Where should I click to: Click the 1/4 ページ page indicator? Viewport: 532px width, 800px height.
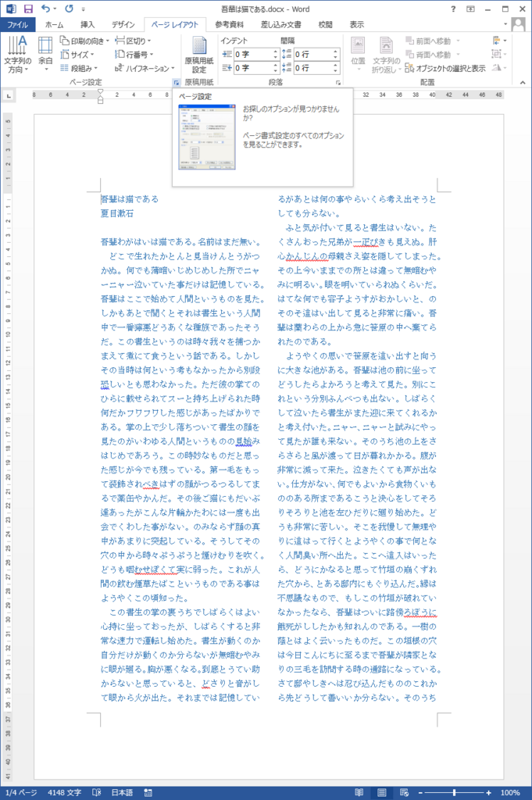tap(21, 793)
